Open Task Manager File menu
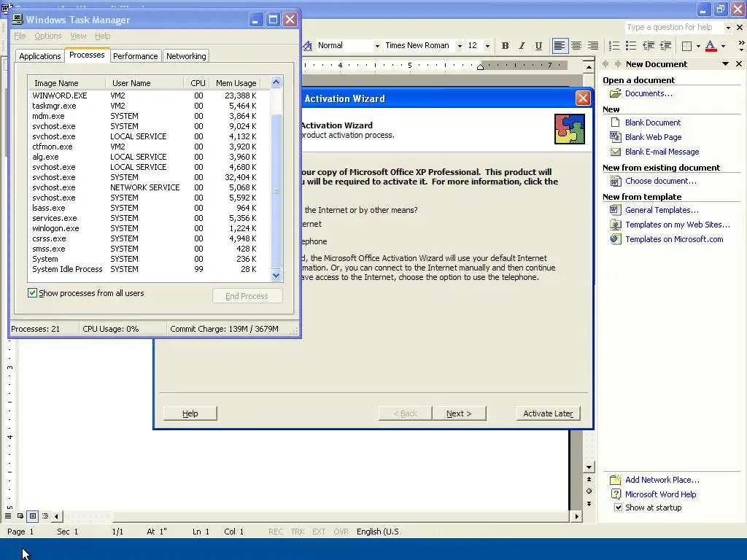 coord(20,36)
